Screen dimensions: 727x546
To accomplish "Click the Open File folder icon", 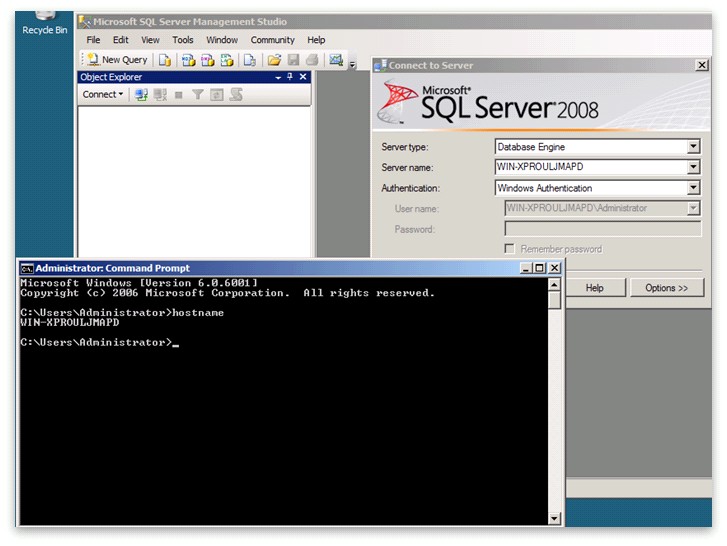I will pyautogui.click(x=274, y=60).
